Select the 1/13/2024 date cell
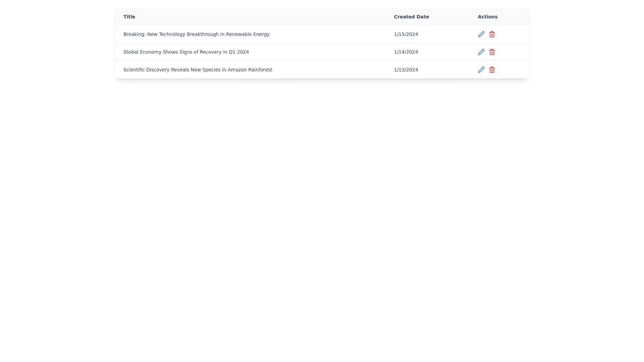Viewport: 644px width, 362px height. [406, 70]
